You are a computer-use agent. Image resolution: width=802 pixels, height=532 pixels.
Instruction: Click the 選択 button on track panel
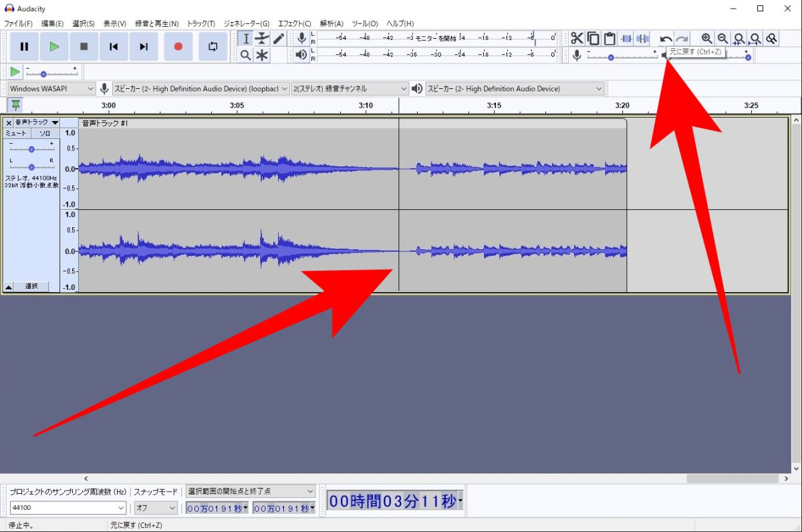point(31,286)
